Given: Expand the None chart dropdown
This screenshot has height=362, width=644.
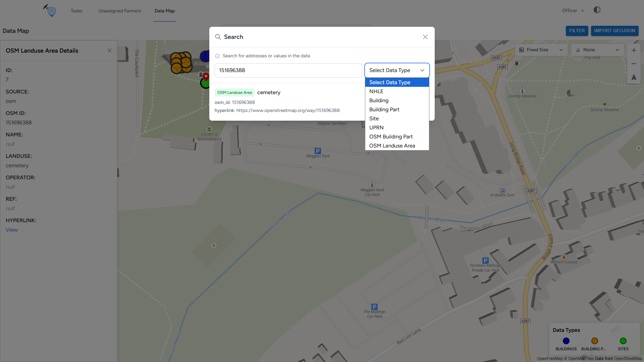Looking at the screenshot, I should (x=597, y=50).
